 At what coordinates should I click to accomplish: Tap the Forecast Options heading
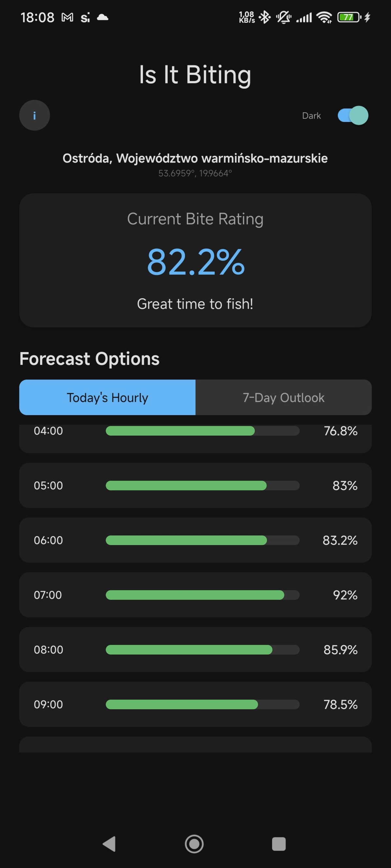(89, 359)
